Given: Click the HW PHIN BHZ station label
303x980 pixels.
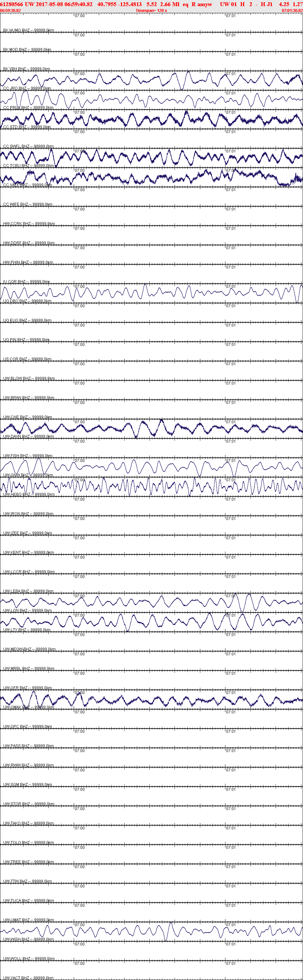Looking at the screenshot, I should (x=28, y=262).
